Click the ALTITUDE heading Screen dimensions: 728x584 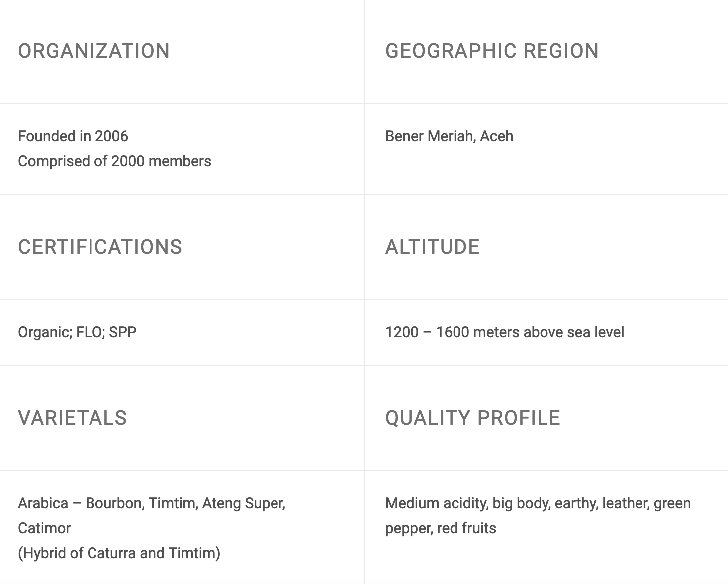(432, 247)
